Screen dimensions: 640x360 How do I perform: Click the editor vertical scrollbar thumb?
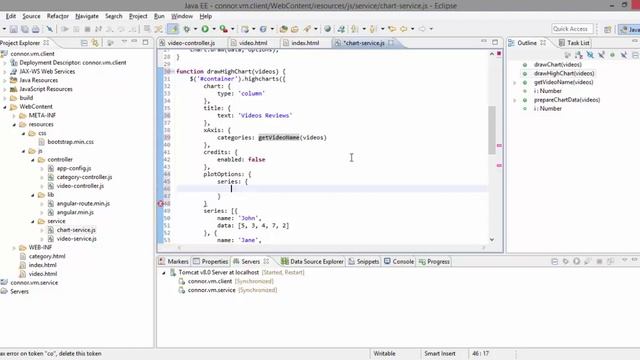click(x=492, y=130)
